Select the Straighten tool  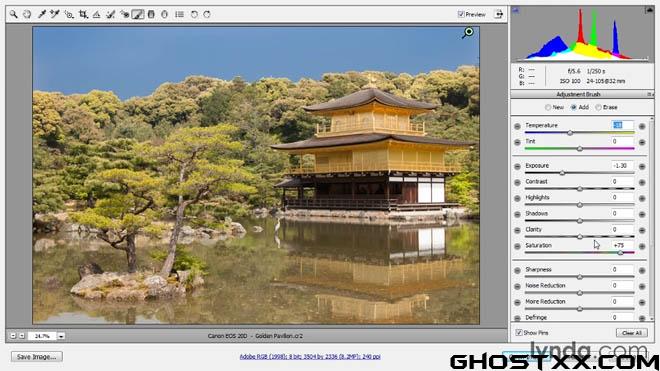[96, 14]
